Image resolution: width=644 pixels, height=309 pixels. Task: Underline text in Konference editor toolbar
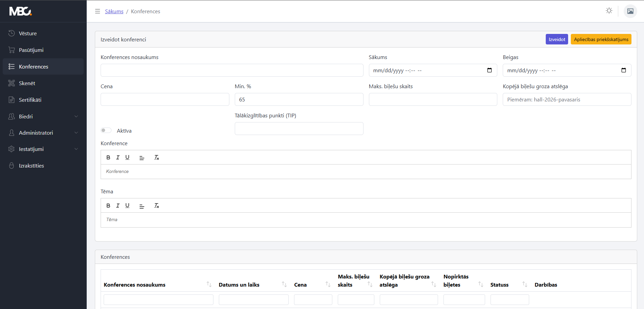[x=127, y=157]
